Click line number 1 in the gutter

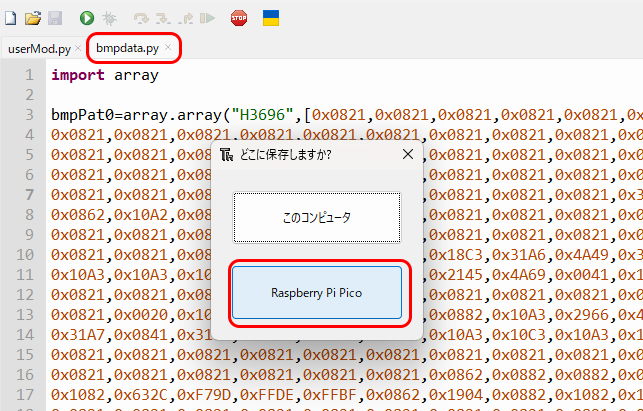[x=29, y=75]
